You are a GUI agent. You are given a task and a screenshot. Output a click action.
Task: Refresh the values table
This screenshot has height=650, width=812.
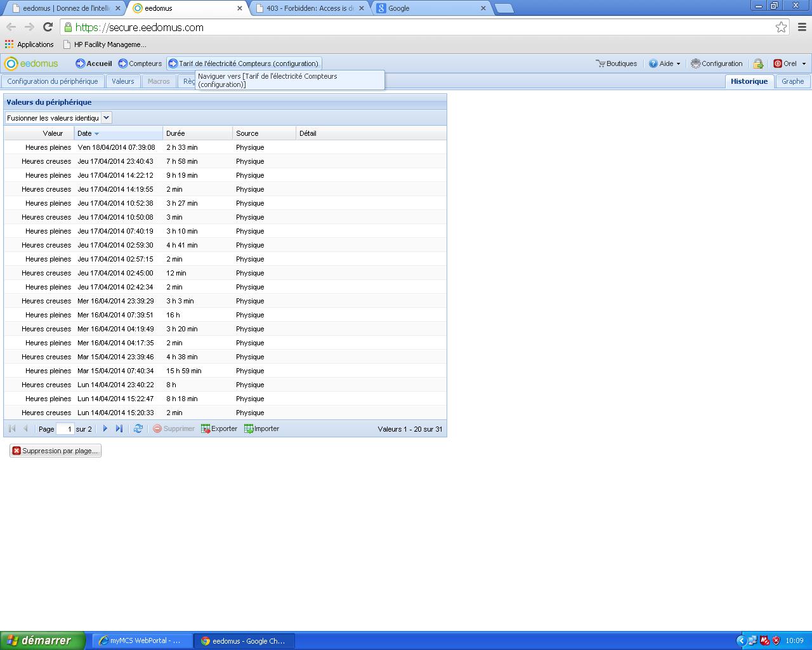click(138, 429)
